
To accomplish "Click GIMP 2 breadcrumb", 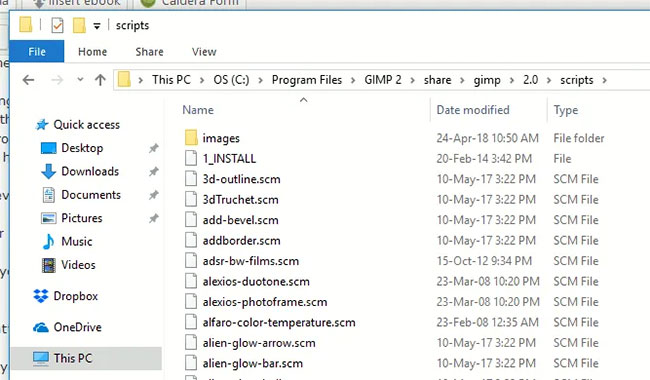I will [x=383, y=80].
